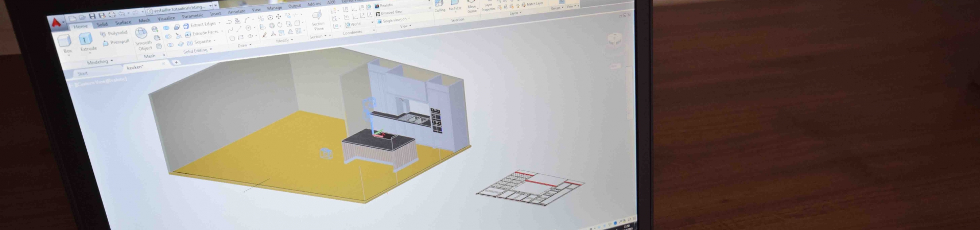The height and width of the screenshot is (230, 980).
Task: Open the Output ribbon tab
Action: [295, 6]
